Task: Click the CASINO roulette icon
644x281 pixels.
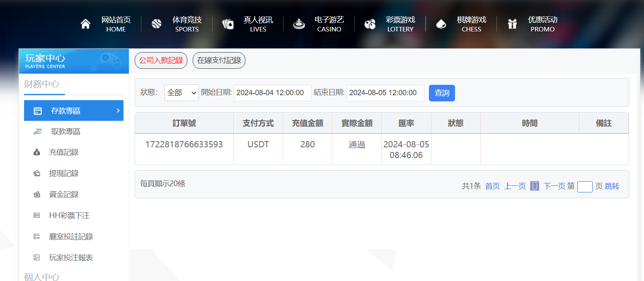Action: [298, 23]
